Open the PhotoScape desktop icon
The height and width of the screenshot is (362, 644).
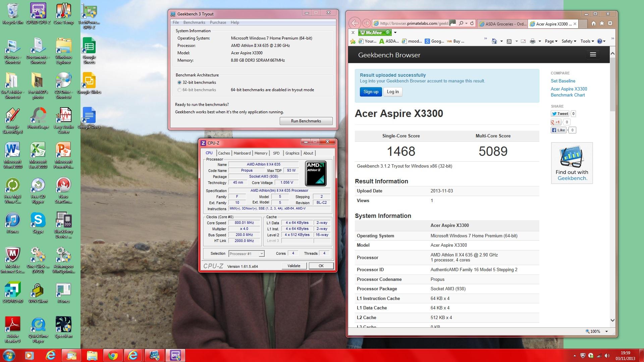click(x=38, y=118)
